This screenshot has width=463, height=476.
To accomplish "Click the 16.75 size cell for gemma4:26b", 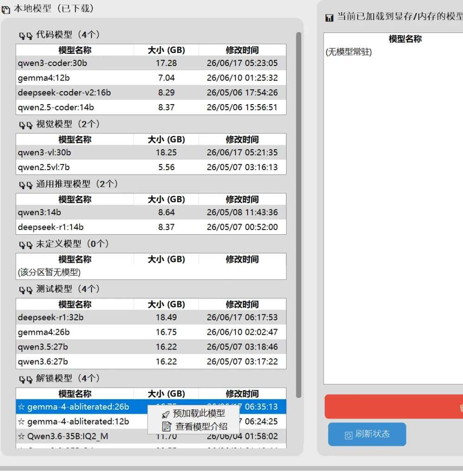I will click(166, 332).
